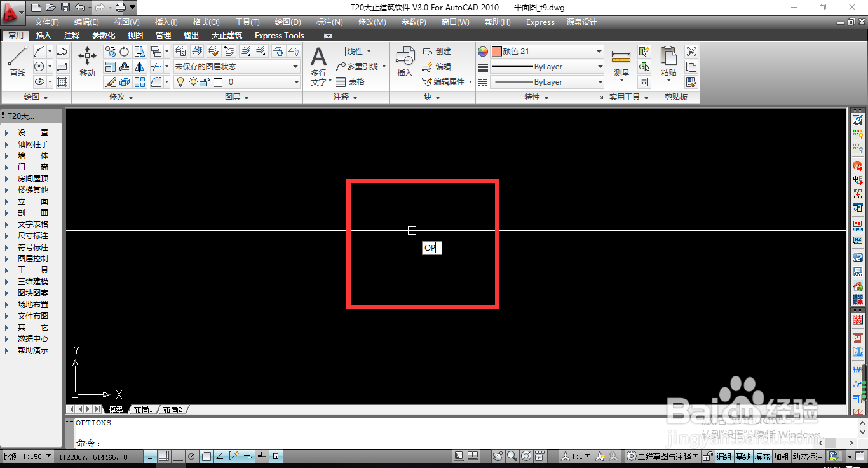Image resolution: width=868 pixels, height=468 pixels.
Task: Open the 未保存的图层状态 layer state dropdown
Action: point(236,67)
